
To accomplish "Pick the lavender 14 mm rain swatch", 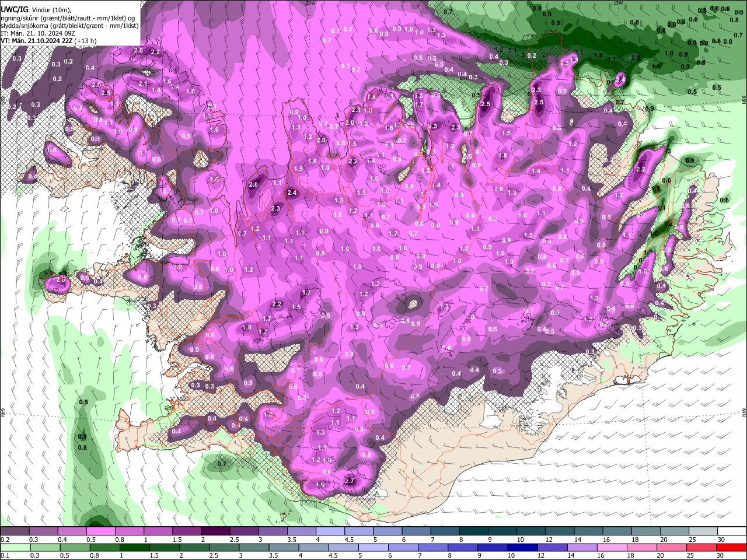I will coord(581,547).
